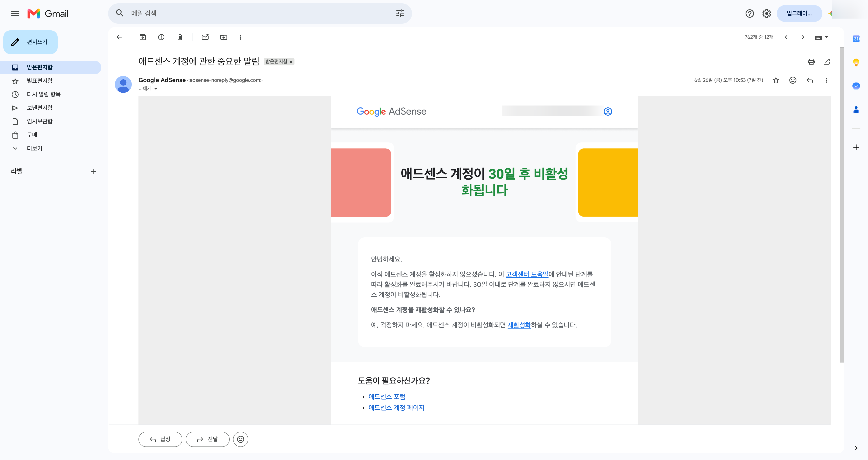
Task: Click the page vertical scrollbar
Action: coord(842,205)
